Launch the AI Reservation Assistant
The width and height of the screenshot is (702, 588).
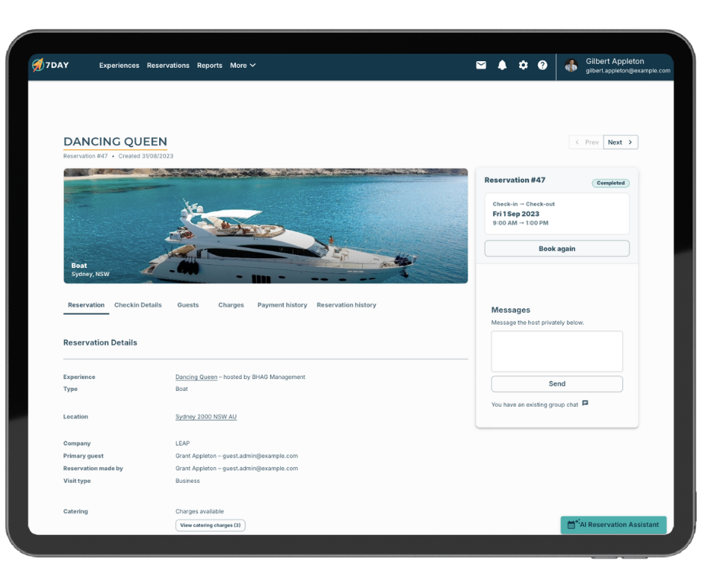tap(613, 525)
